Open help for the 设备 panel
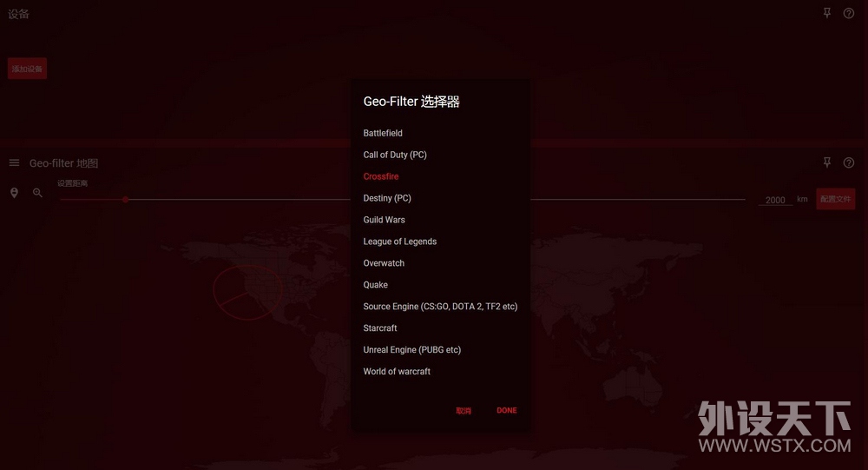868x470 pixels. [x=849, y=13]
